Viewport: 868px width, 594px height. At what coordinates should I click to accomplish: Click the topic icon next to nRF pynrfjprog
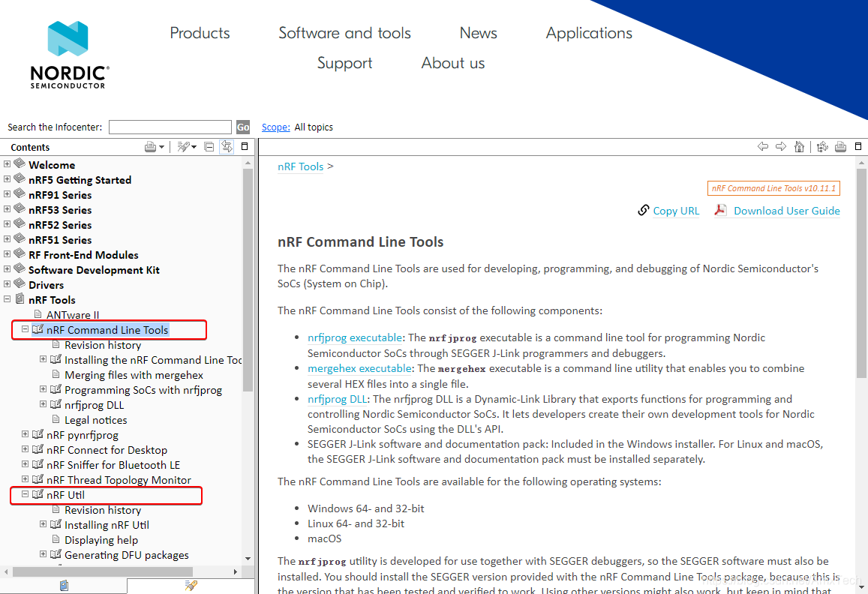[38, 434]
